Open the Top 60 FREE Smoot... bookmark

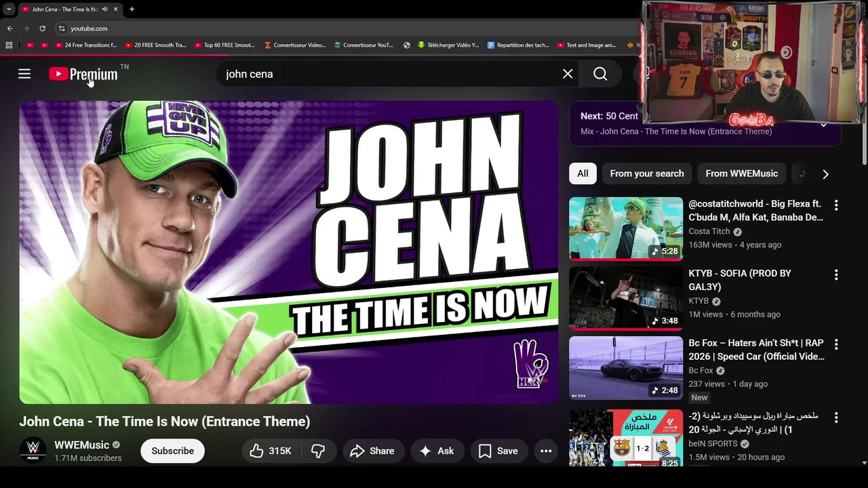pyautogui.click(x=224, y=45)
